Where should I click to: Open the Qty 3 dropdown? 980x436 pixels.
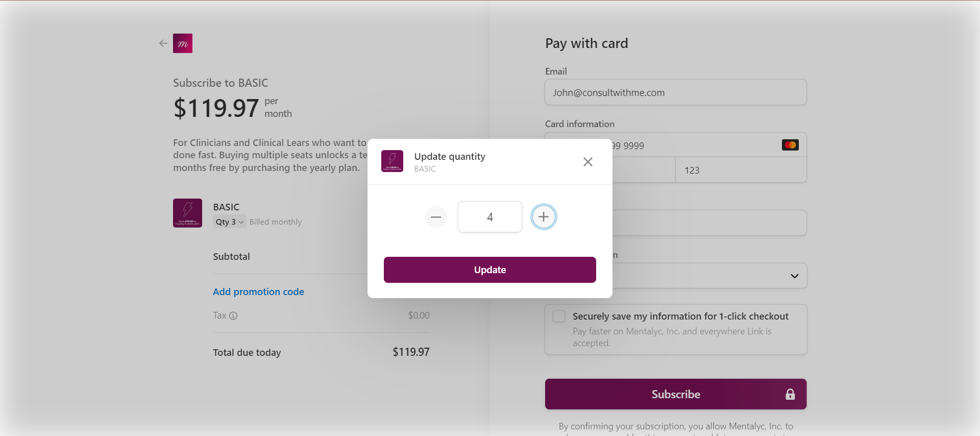coord(230,222)
